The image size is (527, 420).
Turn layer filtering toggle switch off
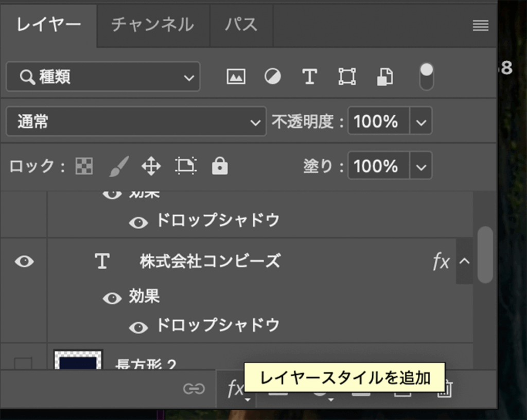[427, 77]
